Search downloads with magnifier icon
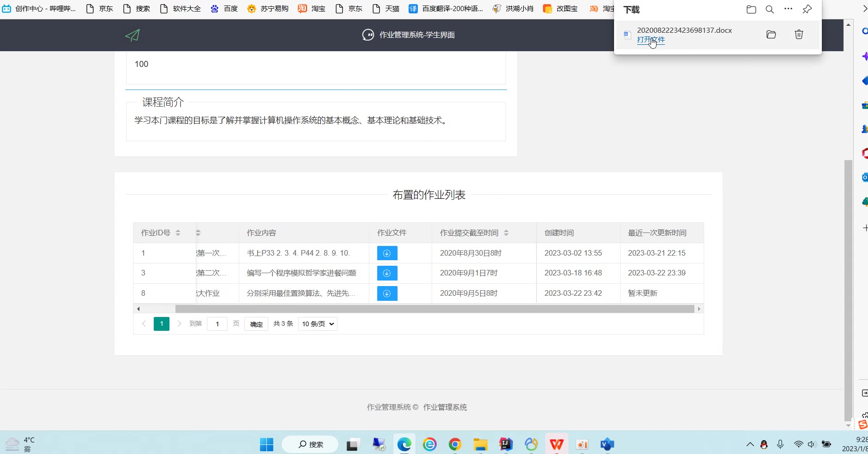This screenshot has height=454, width=868. click(770, 9)
